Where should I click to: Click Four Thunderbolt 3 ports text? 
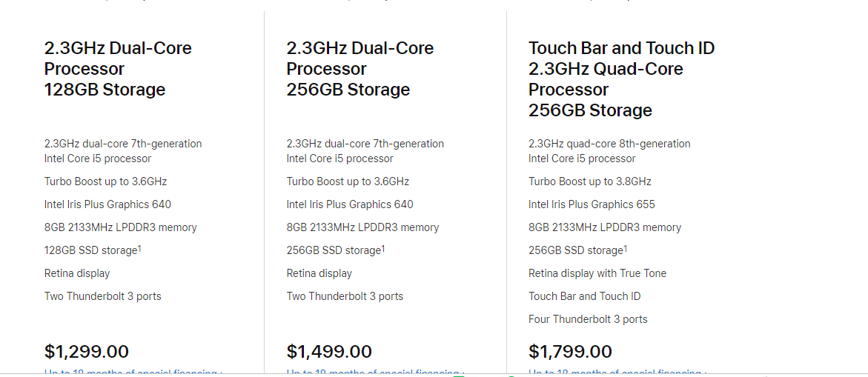tap(588, 319)
